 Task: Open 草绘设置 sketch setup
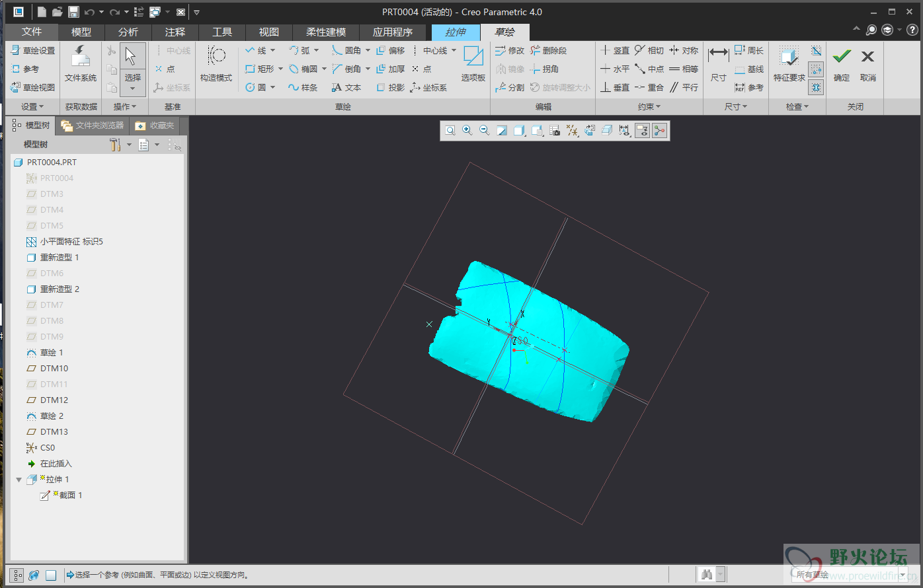[33, 50]
